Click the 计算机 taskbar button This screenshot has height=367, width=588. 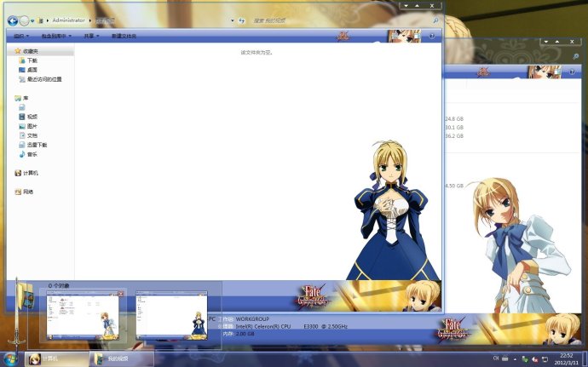pos(57,358)
